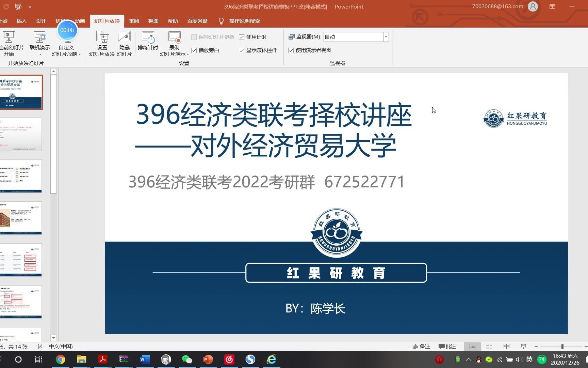Open File Explorer from taskbar
Image resolution: width=588 pixels, height=368 pixels.
81,359
